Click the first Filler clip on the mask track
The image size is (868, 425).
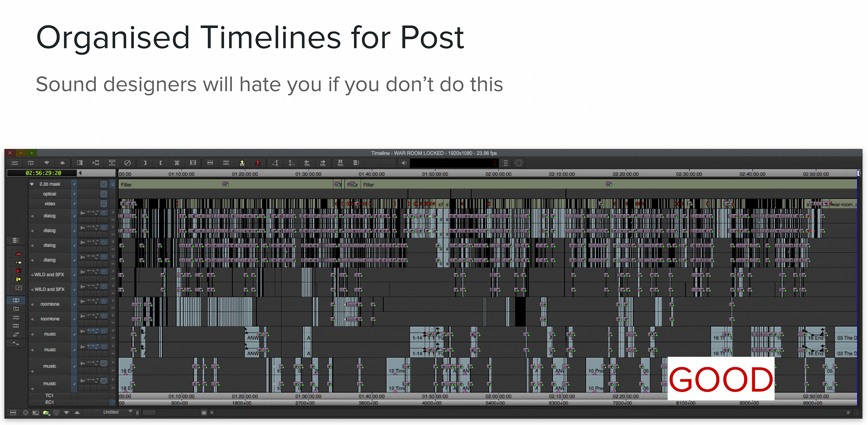pos(226,184)
